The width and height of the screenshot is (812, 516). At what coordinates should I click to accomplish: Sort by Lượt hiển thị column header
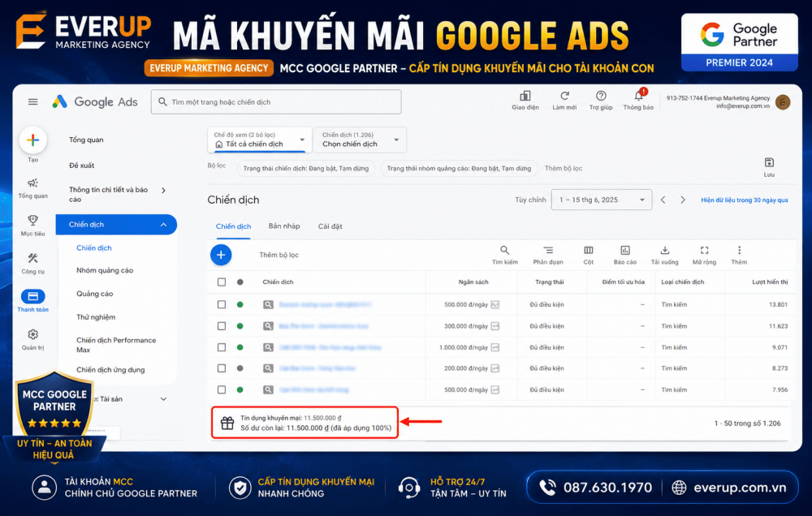pos(770,282)
